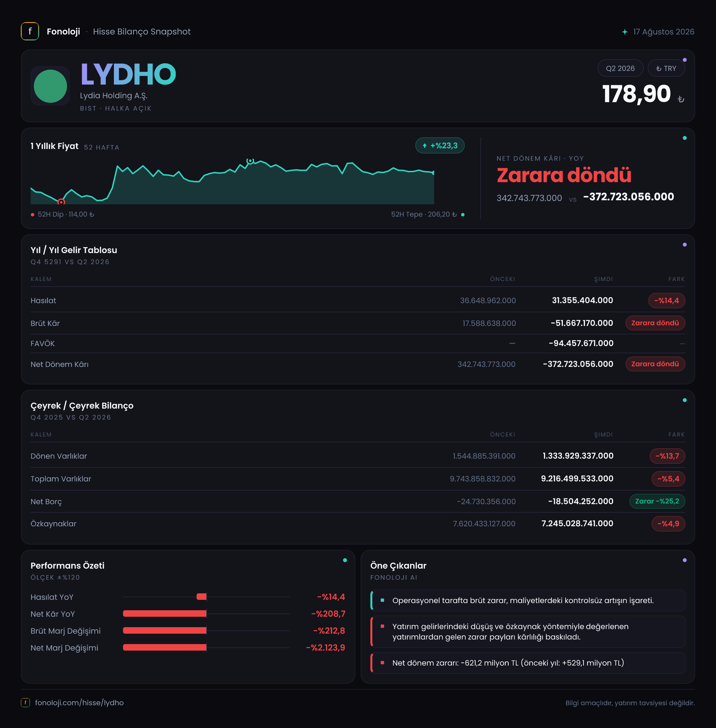Viewport: 716px width, 728px height.
Task: Click the LYDHO ticker title
Action: [128, 74]
